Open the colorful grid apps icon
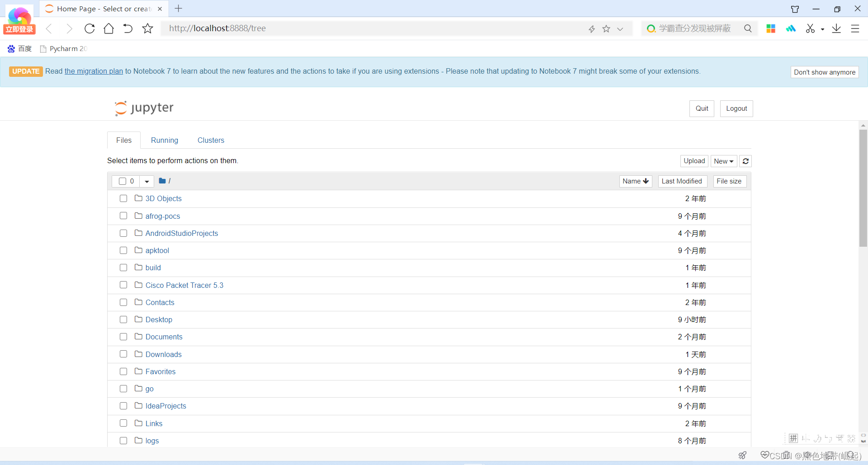The height and width of the screenshot is (465, 868). 771,28
